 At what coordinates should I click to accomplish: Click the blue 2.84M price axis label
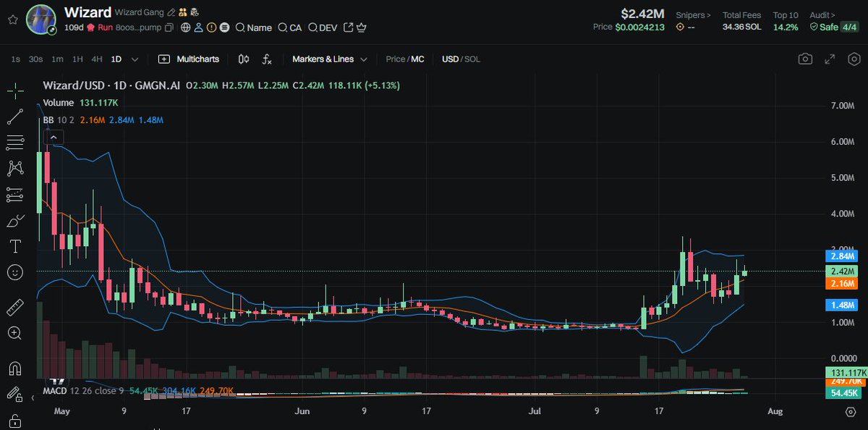841,256
